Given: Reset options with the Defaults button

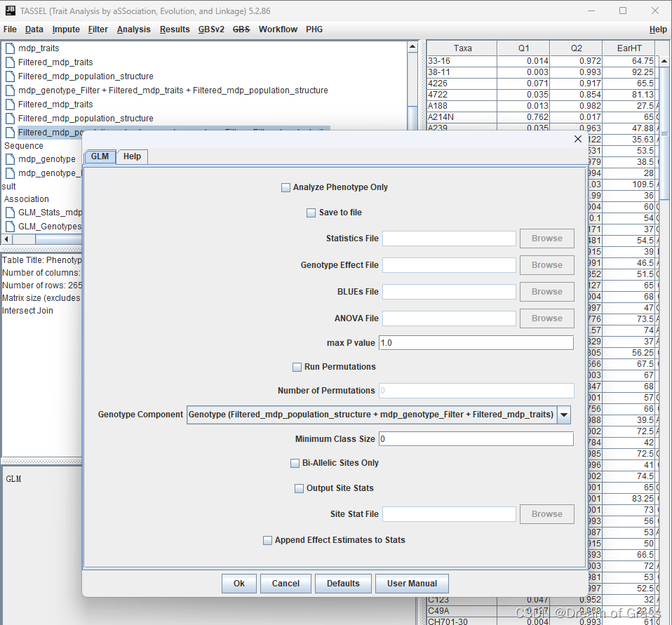Looking at the screenshot, I should (343, 584).
